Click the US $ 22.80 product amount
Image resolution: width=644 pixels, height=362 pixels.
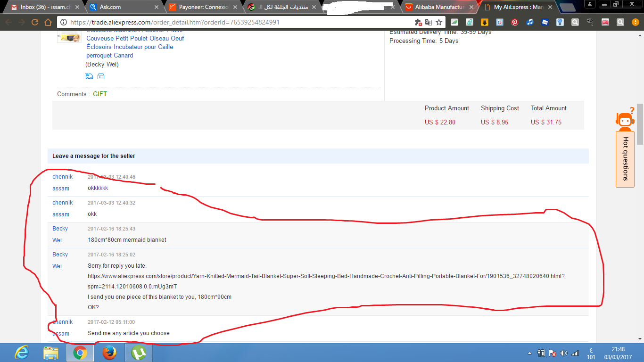[440, 122]
